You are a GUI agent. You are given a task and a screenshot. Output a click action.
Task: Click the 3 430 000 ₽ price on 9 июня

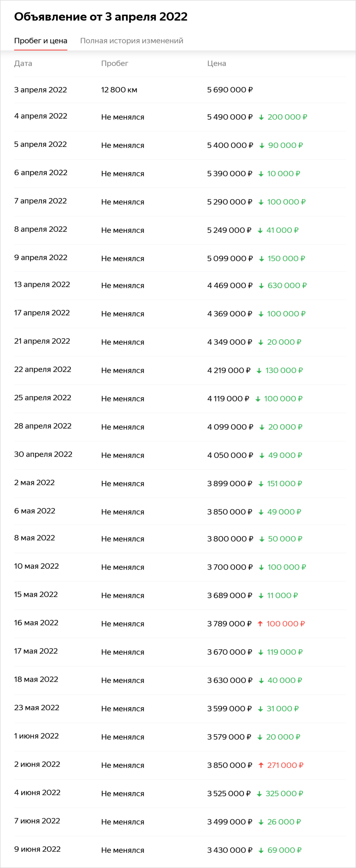coord(230,850)
